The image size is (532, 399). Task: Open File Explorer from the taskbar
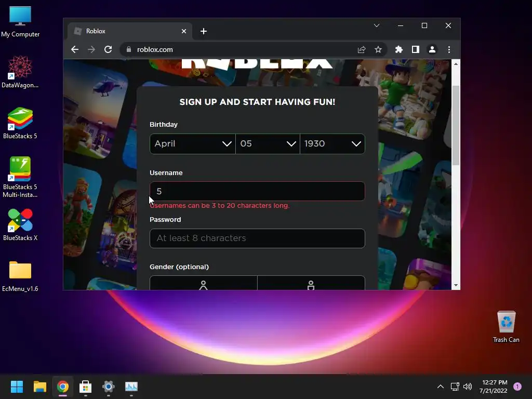[39, 387]
